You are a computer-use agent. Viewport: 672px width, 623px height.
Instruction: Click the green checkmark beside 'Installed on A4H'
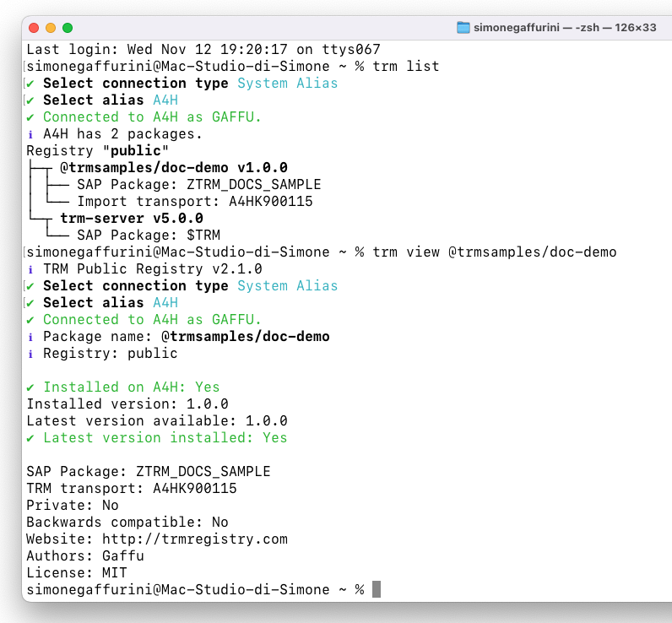[x=30, y=387]
